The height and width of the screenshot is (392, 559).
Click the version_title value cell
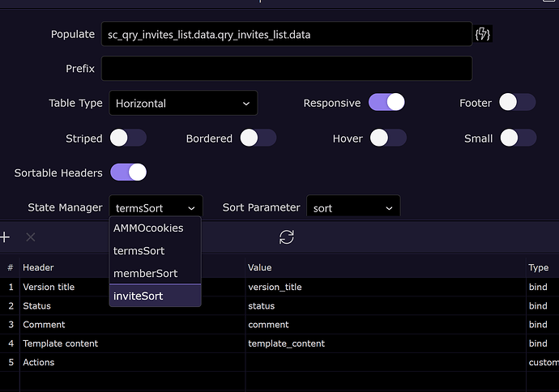[x=386, y=287]
